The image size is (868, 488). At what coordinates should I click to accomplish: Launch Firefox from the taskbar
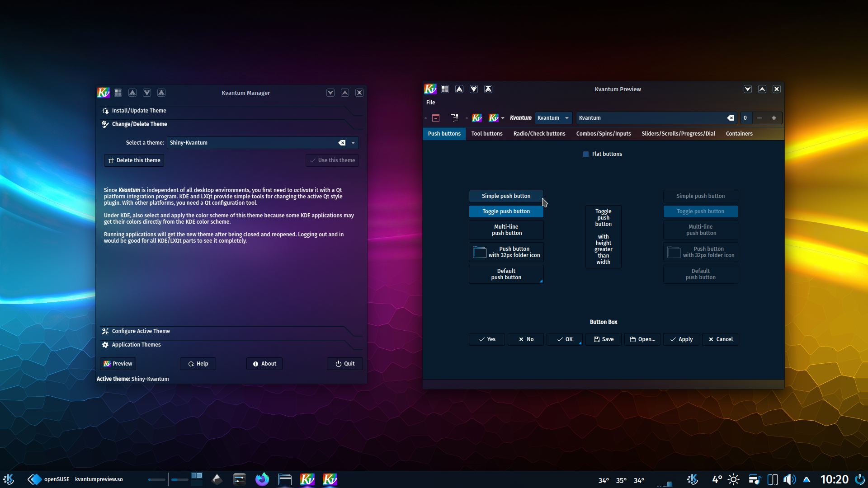(262, 479)
